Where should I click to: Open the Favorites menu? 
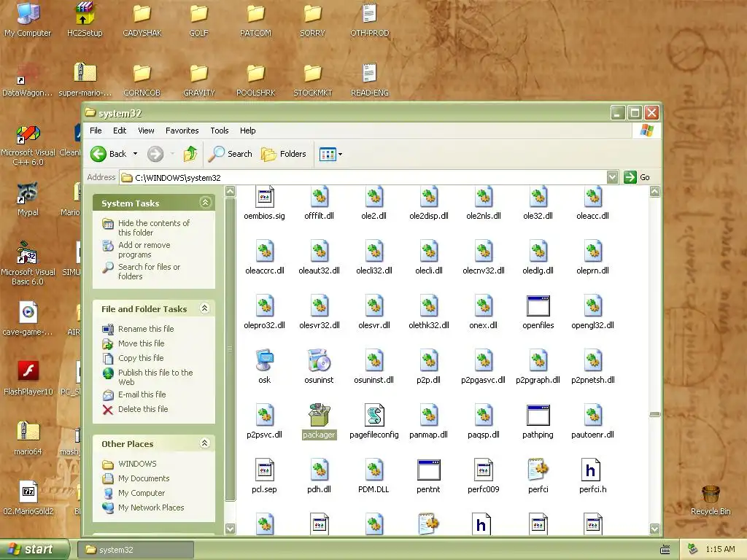pos(182,131)
